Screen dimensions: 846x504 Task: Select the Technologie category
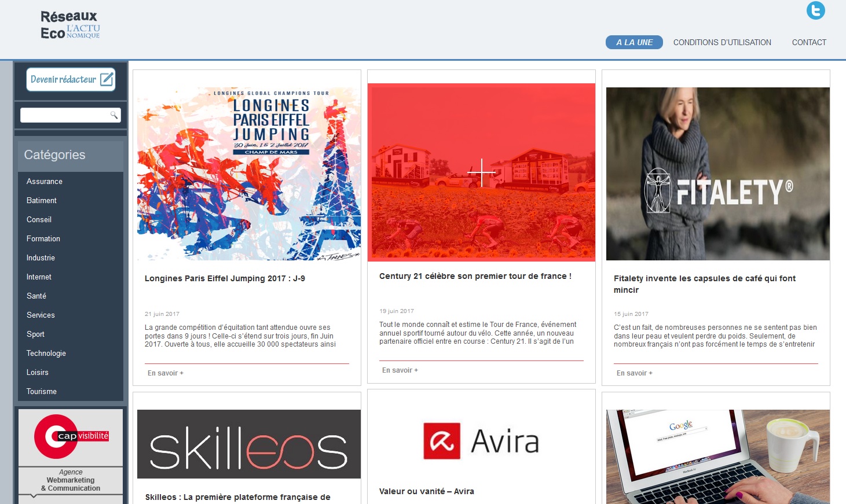tap(46, 353)
